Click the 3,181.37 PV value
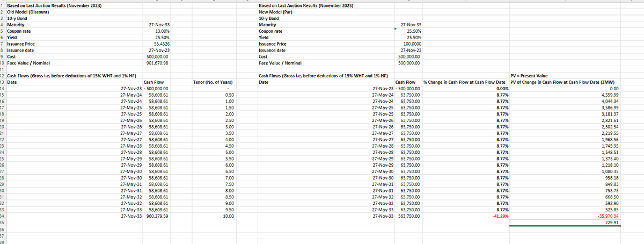 click(x=610, y=114)
